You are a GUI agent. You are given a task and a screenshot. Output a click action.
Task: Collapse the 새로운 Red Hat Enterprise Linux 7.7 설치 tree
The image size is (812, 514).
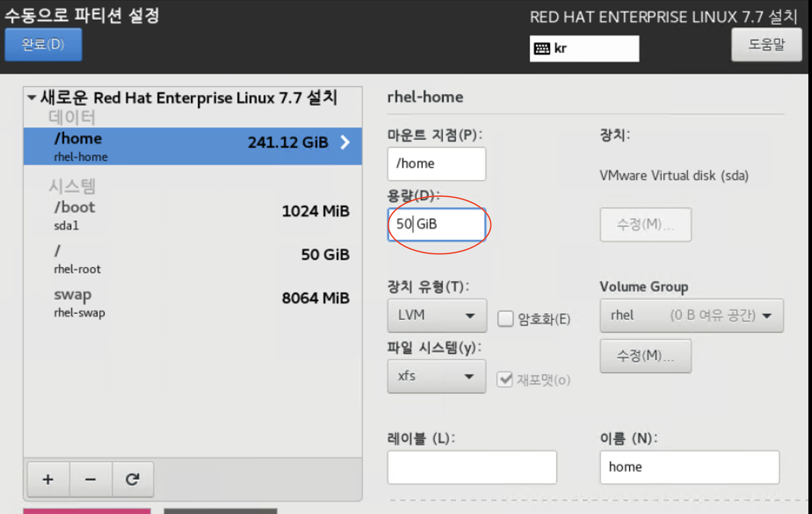click(x=32, y=98)
